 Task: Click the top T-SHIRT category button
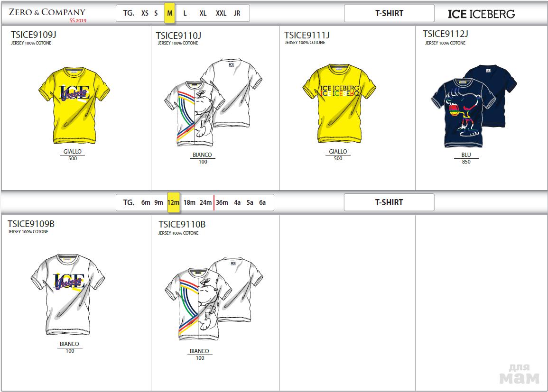(389, 13)
